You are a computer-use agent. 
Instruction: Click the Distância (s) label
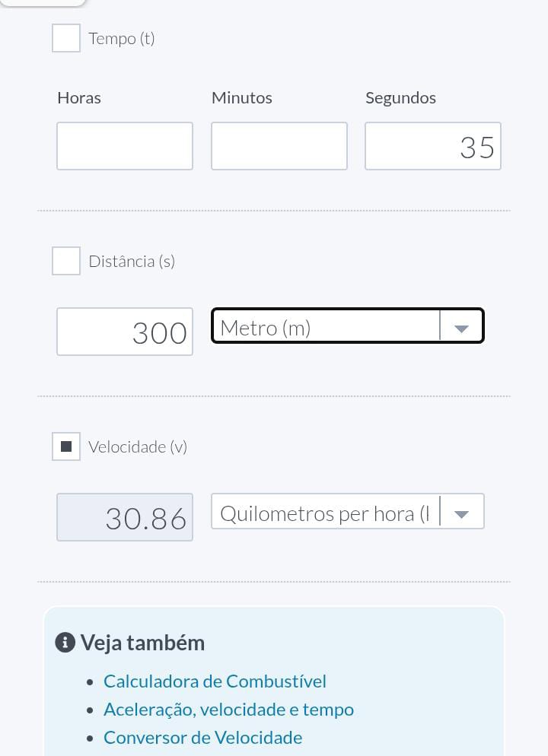(x=132, y=261)
